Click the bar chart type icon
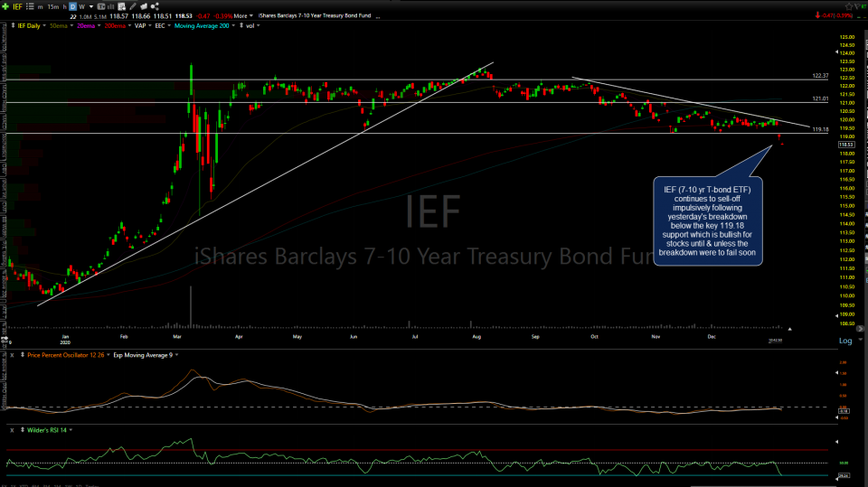The height and width of the screenshot is (487, 868). pyautogui.click(x=110, y=6)
